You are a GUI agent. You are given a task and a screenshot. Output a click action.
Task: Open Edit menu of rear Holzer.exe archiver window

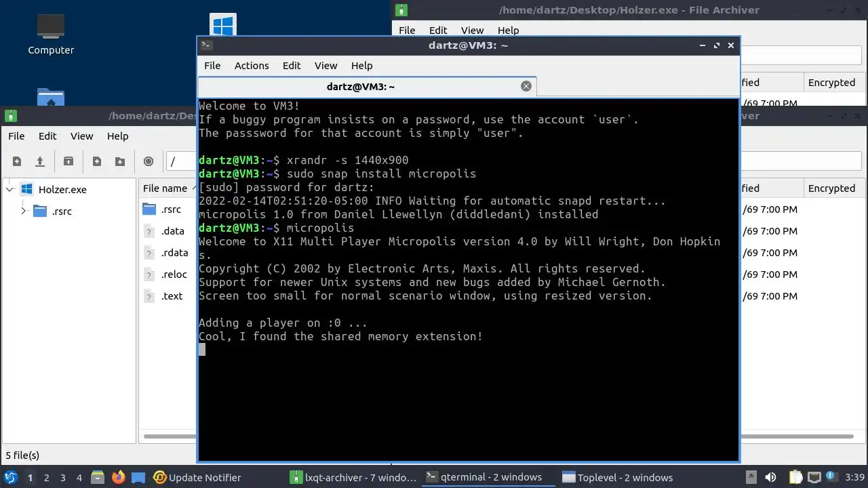pyautogui.click(x=438, y=30)
